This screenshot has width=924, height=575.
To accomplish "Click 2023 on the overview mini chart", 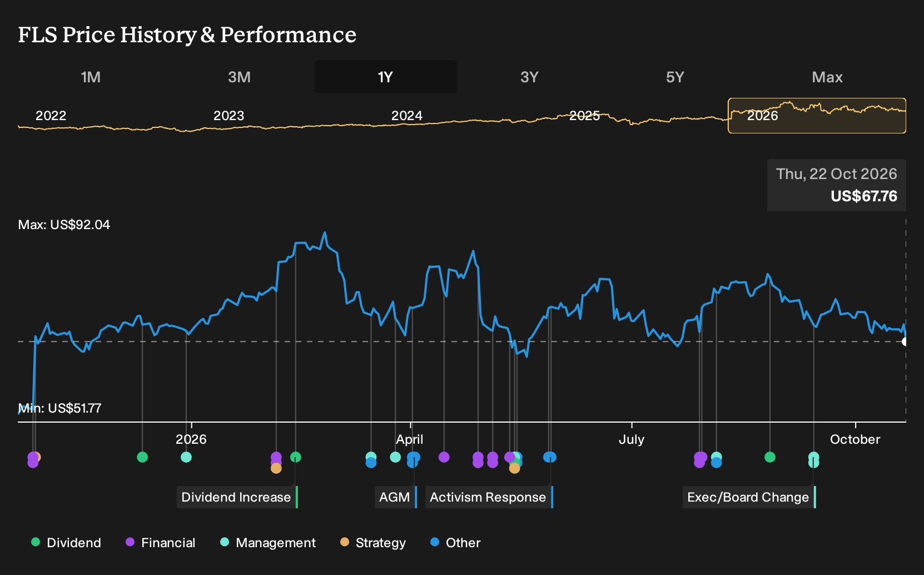I will 228,116.
